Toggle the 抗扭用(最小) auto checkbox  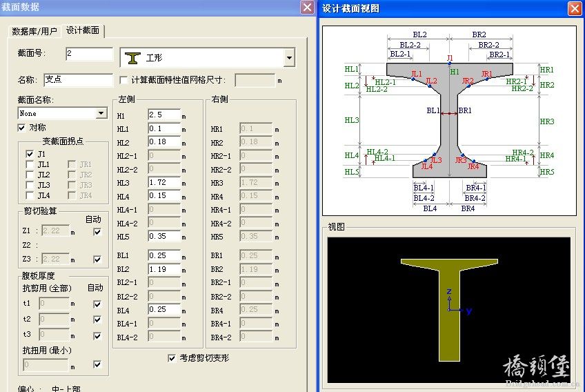coord(97,364)
